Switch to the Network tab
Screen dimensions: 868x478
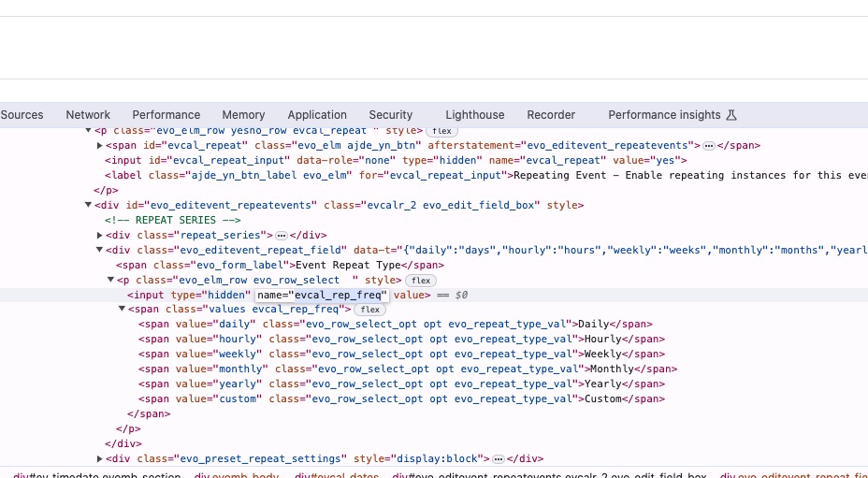[88, 115]
